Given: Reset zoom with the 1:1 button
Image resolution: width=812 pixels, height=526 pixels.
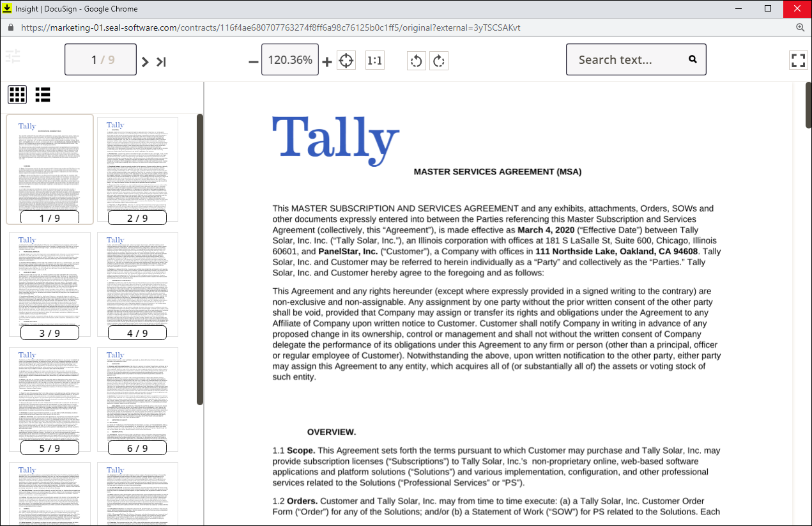Looking at the screenshot, I should (x=374, y=61).
